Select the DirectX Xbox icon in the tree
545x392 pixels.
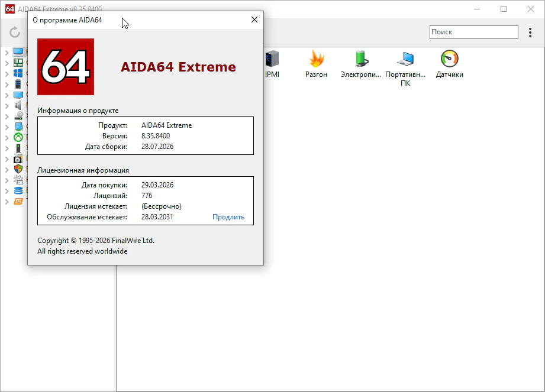(x=18, y=137)
